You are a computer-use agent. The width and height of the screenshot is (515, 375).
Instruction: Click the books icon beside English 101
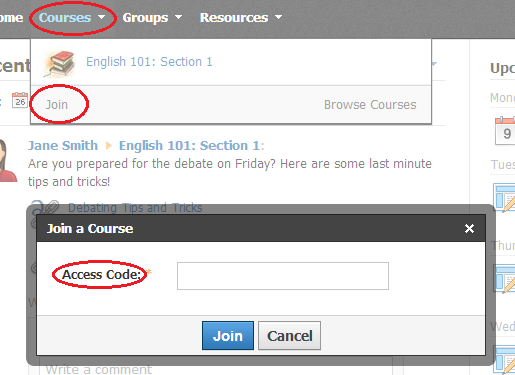[x=59, y=63]
